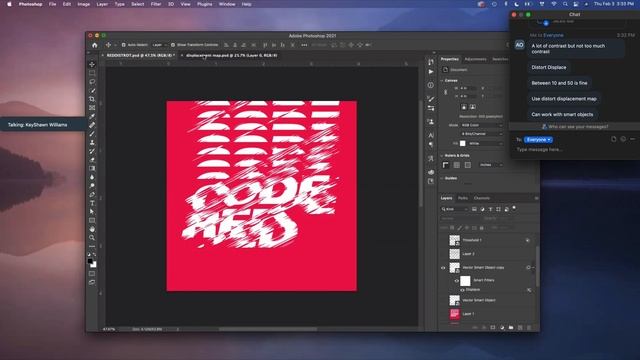Switch to displacement map.psd document tab
The width and height of the screenshot is (640, 360).
click(x=232, y=56)
